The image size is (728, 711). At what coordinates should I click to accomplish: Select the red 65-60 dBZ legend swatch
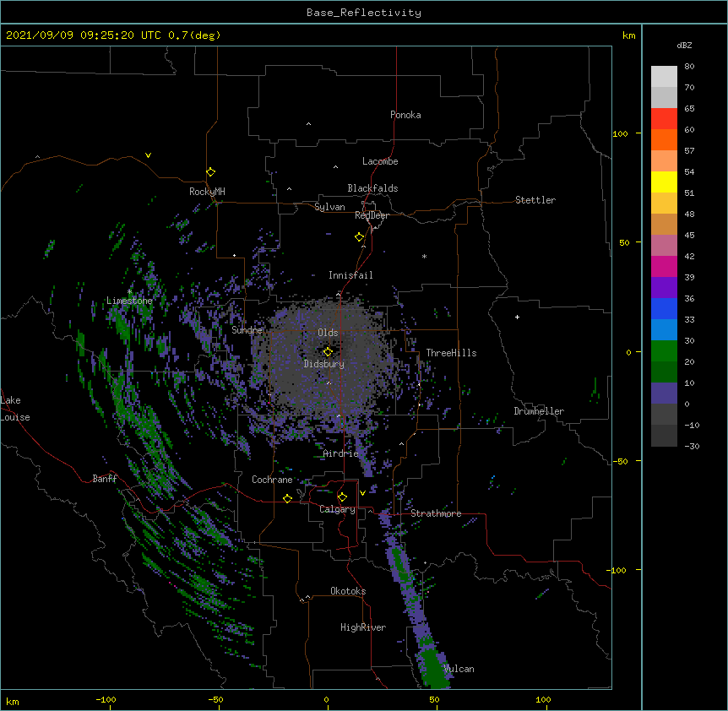pyautogui.click(x=664, y=119)
